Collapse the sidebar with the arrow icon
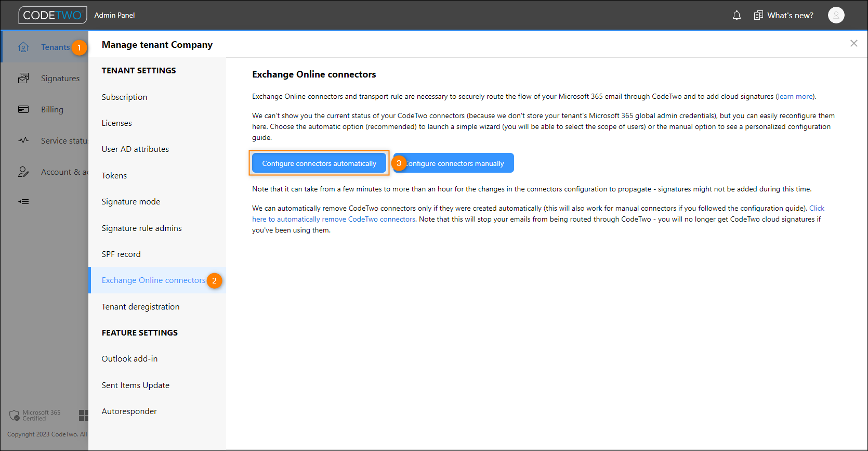This screenshot has width=868, height=451. [x=23, y=201]
